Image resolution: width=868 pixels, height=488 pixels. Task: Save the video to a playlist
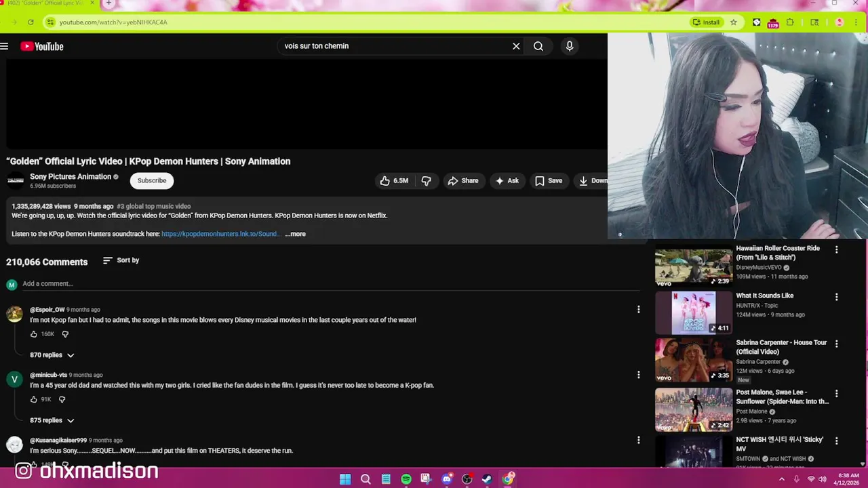point(549,181)
